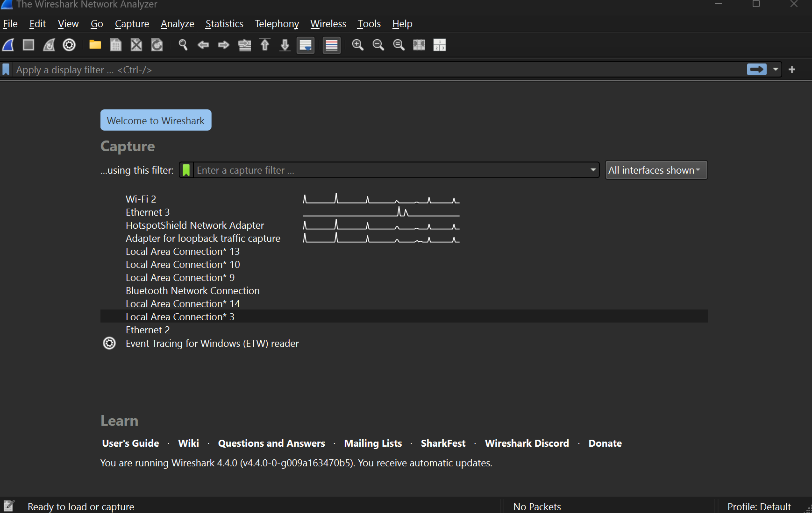Open the Capture menu
The height and width of the screenshot is (513, 812).
[132, 24]
